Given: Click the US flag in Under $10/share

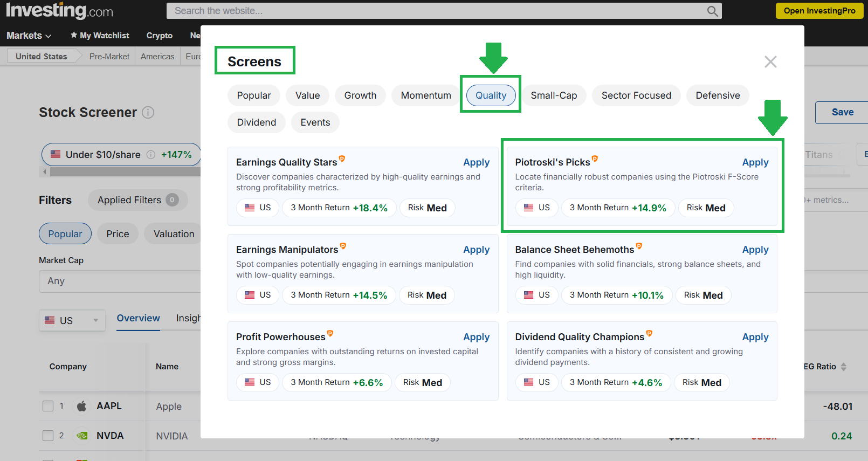Looking at the screenshot, I should [56, 154].
